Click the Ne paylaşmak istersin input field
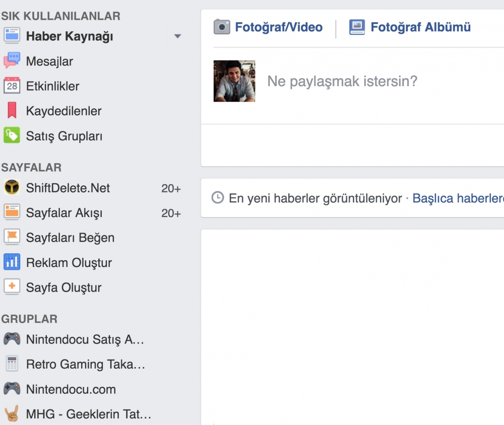Image resolution: width=504 pixels, height=425 pixels. (x=343, y=81)
